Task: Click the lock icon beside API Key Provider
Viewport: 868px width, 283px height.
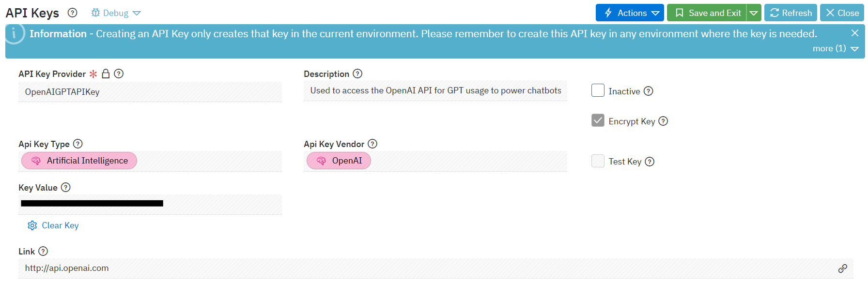Action: [x=106, y=74]
